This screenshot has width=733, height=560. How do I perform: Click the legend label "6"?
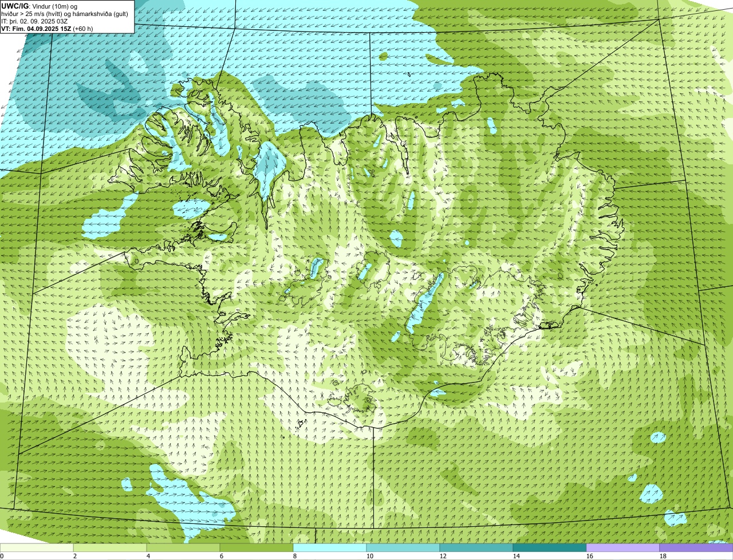(222, 556)
